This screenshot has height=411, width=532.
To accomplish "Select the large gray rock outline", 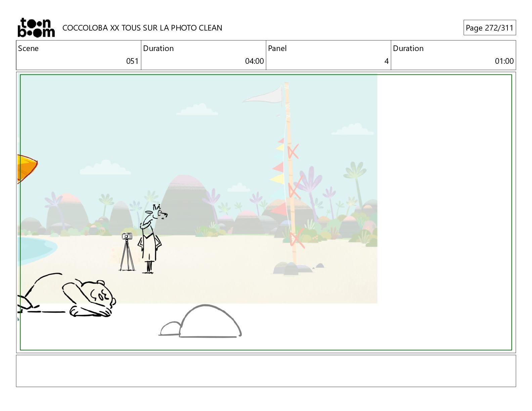I will tap(210, 321).
